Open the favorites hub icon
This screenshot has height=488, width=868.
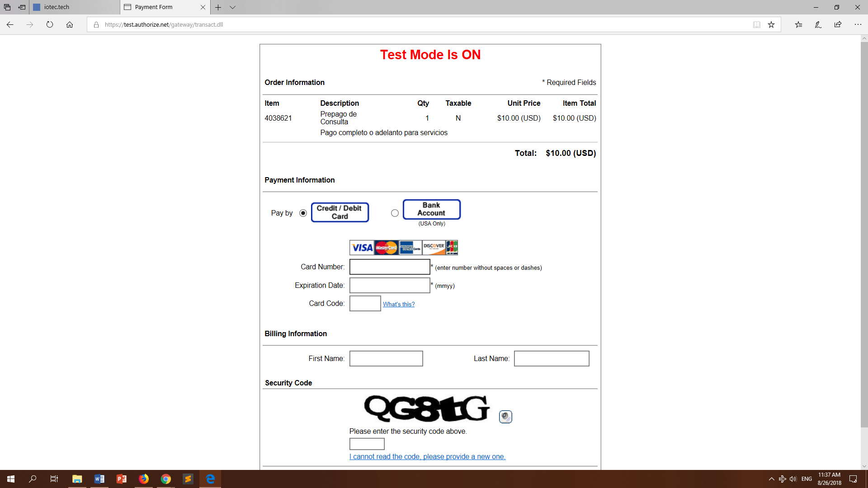point(798,25)
